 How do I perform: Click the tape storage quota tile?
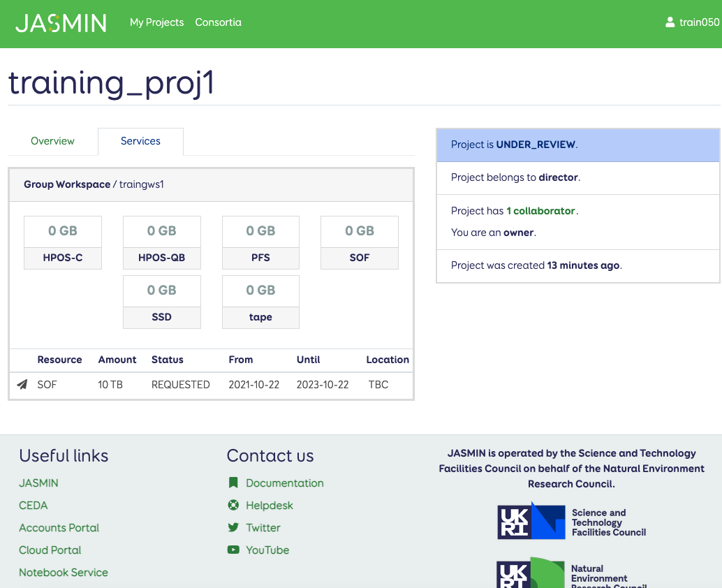pos(260,302)
